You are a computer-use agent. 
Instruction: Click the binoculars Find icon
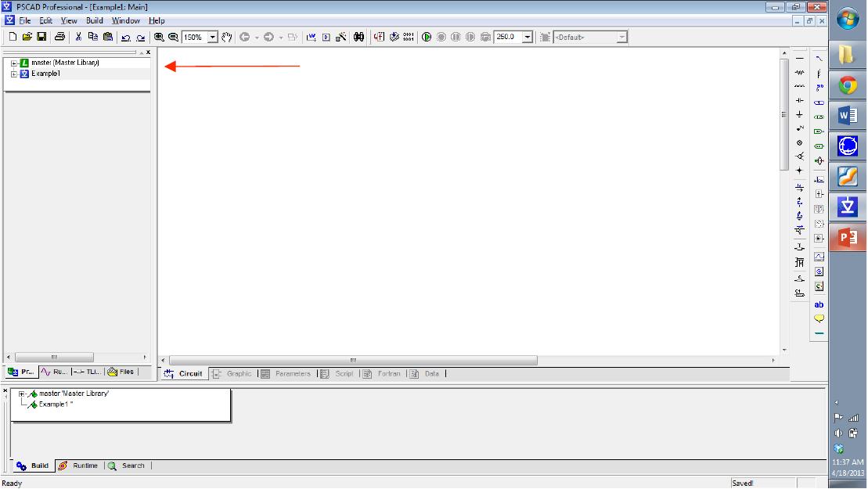(358, 37)
